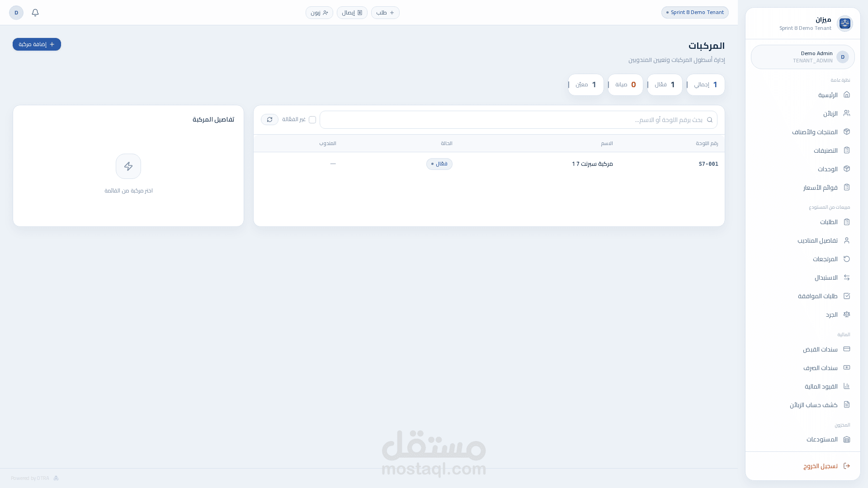868x488 pixels.
Task: Toggle the غير الفعّالة checkbox
Action: pyautogui.click(x=312, y=120)
